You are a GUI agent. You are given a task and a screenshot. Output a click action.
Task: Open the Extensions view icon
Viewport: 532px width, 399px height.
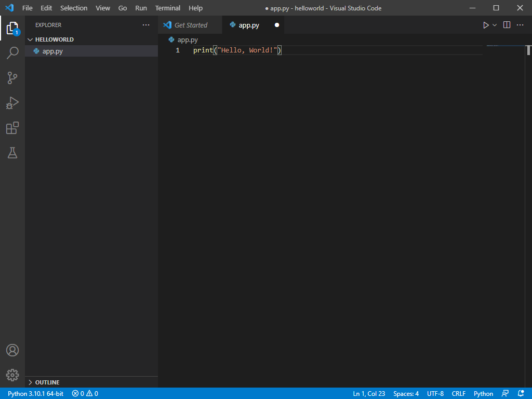coord(12,128)
